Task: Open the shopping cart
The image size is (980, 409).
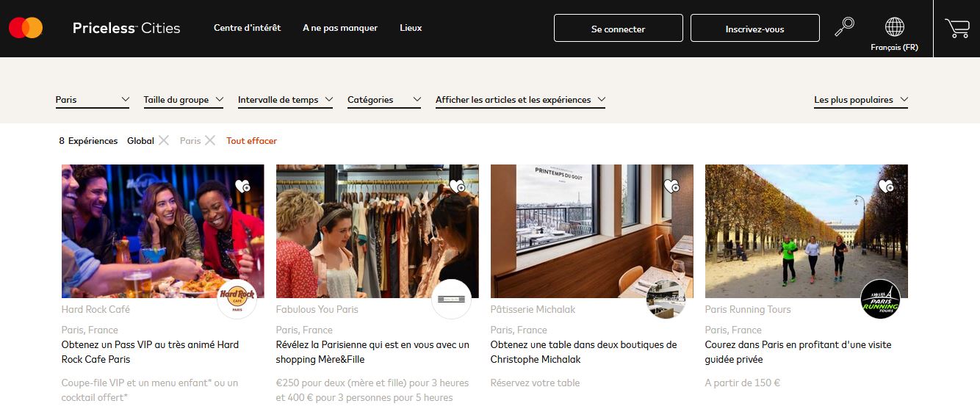Action: point(956,28)
